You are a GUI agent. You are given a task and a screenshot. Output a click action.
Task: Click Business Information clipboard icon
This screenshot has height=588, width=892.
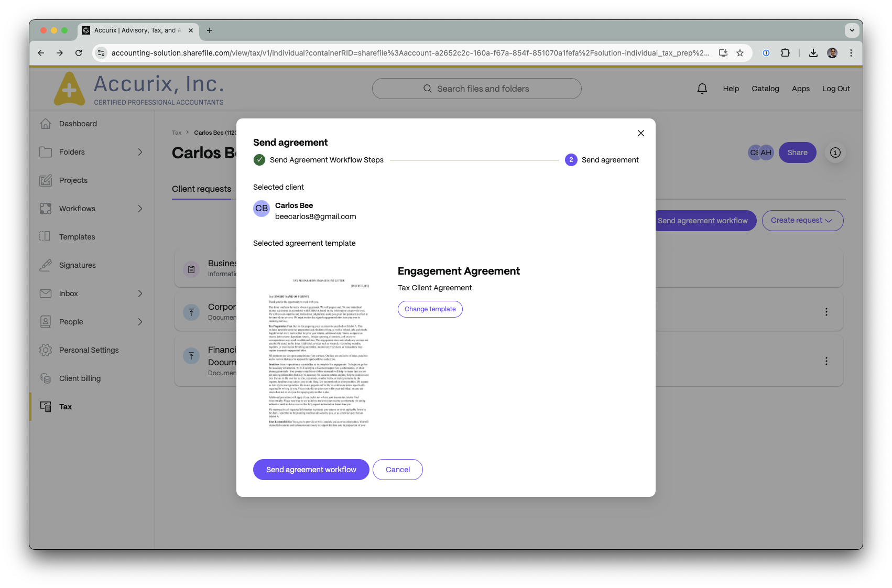191,269
